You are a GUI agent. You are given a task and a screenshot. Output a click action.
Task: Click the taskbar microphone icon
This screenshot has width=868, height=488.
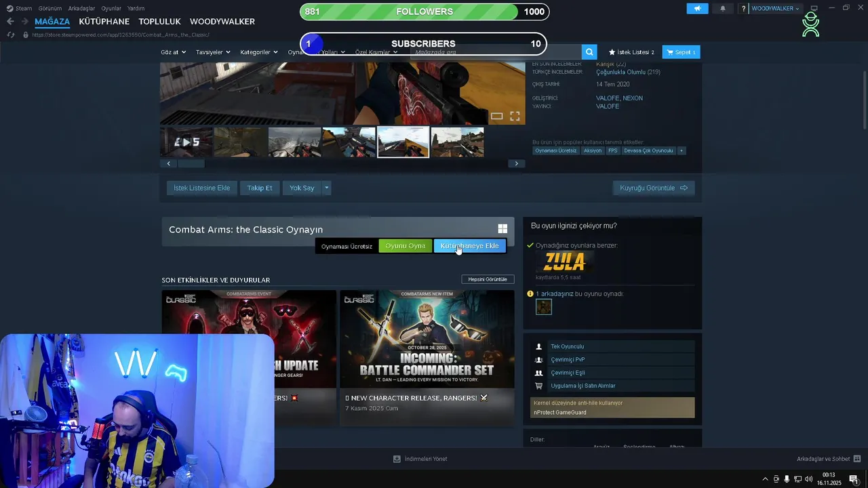coord(787,479)
